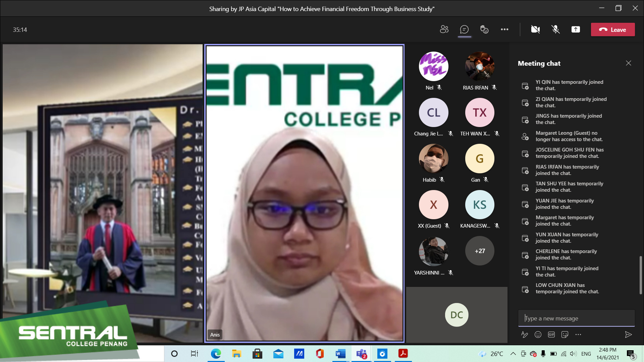Image resolution: width=644 pixels, height=362 pixels.
Task: Open Wi-Fi network settings in tray
Action: pos(564,354)
